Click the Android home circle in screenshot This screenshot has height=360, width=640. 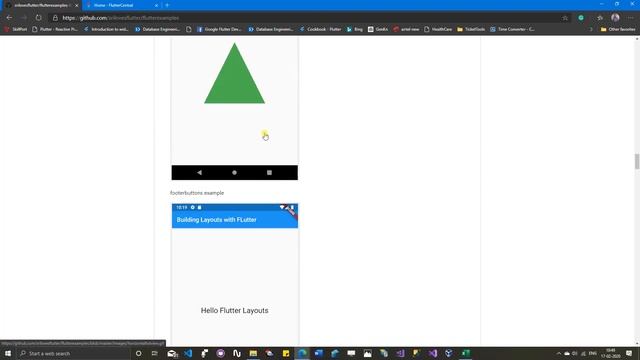pos(234,173)
